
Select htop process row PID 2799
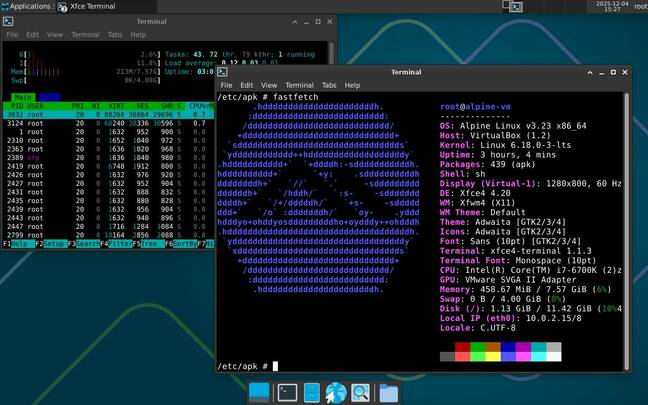pos(108,235)
